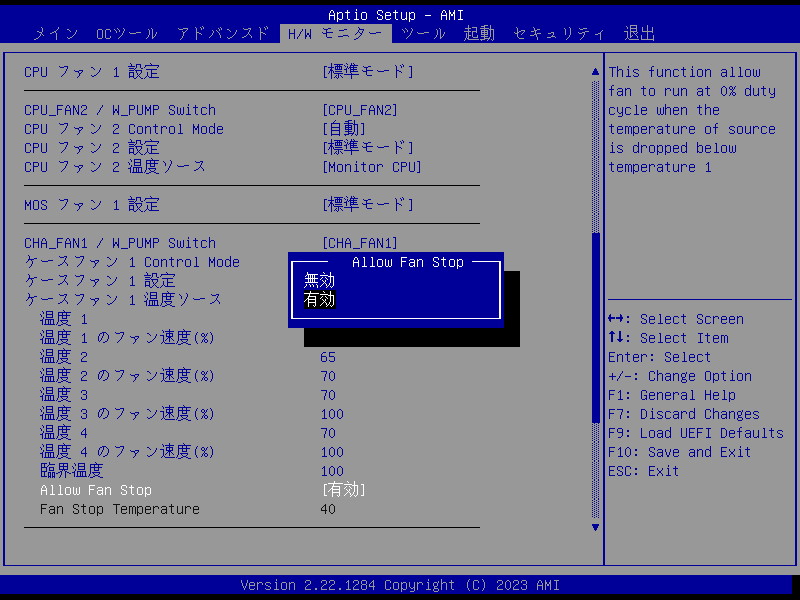Select the CPU_FAN2 / W_PUMP Switch label
The image size is (800, 600).
(120, 110)
